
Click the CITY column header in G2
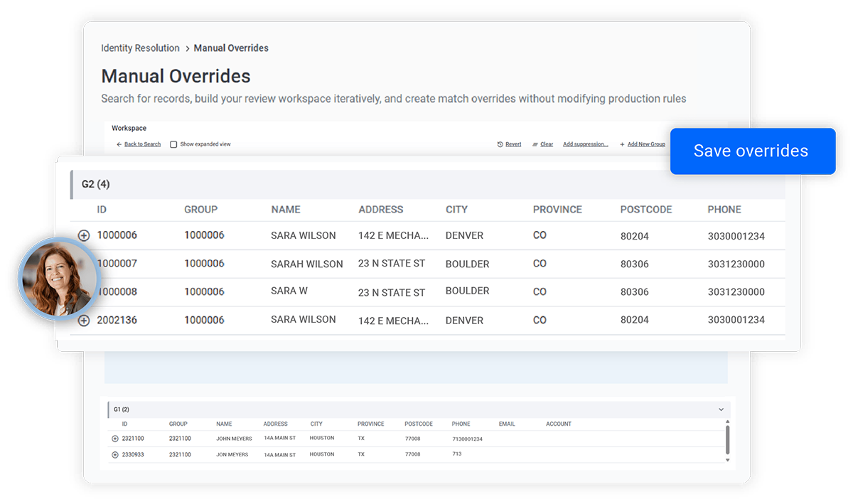[x=456, y=210]
